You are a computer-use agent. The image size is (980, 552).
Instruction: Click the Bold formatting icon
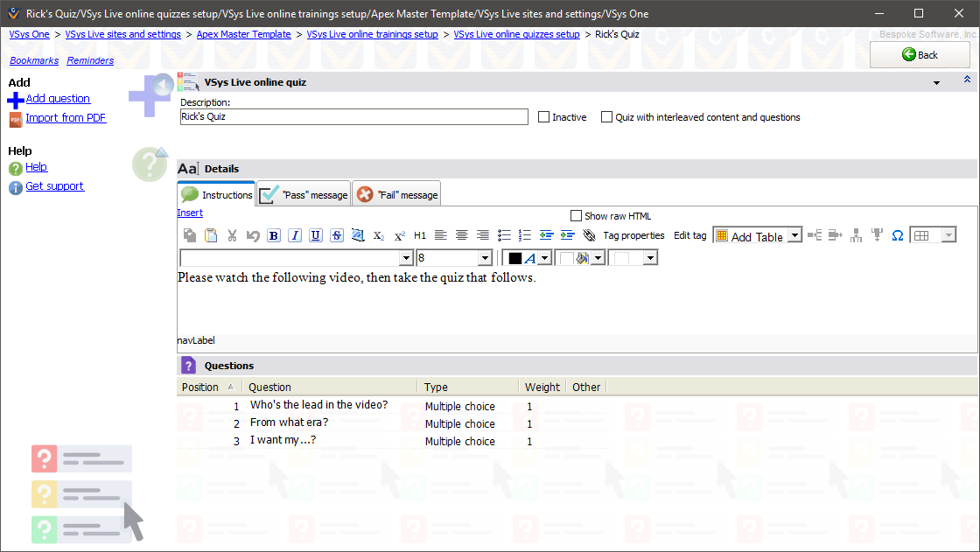[x=274, y=235]
